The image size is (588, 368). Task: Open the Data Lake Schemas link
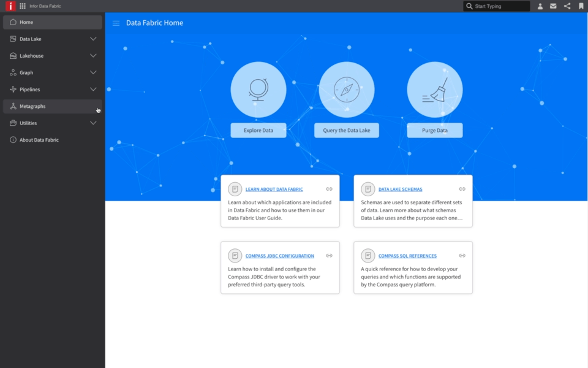click(x=400, y=190)
